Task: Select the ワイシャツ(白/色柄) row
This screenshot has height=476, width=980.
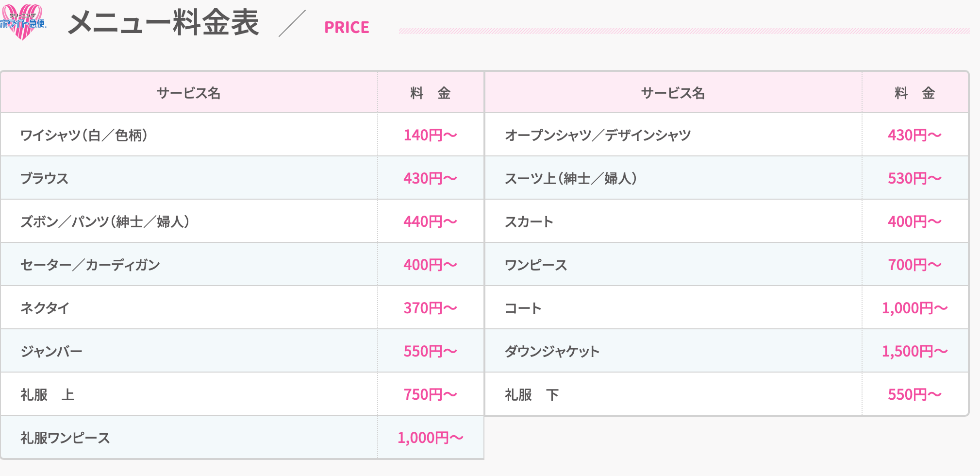Action: (242, 135)
